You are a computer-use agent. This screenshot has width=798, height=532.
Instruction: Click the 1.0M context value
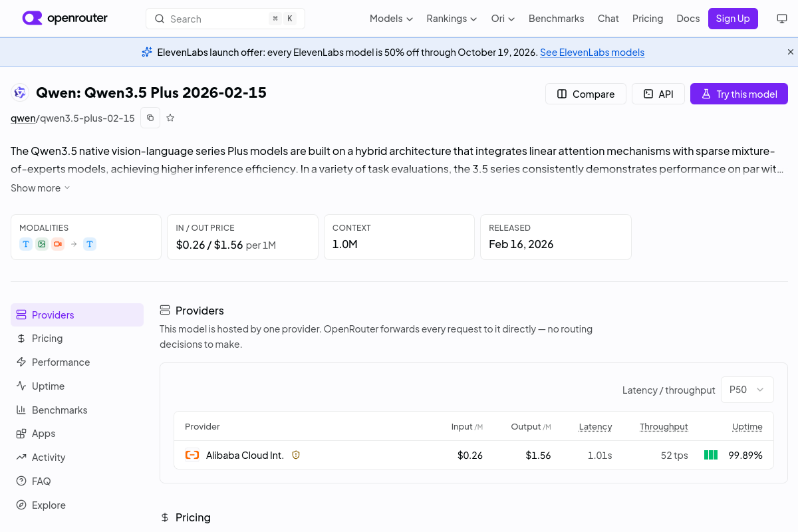click(x=345, y=244)
